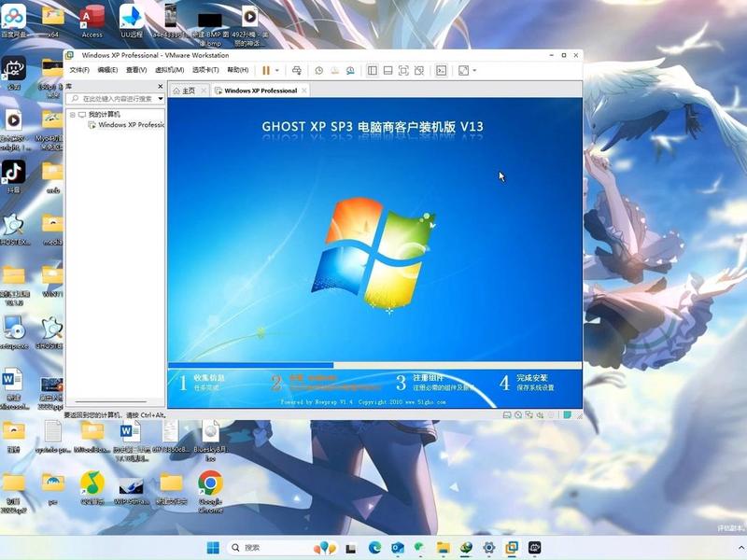This screenshot has width=747, height=560.
Task: Pause the virtual machine with the pause button
Action: coord(266,71)
